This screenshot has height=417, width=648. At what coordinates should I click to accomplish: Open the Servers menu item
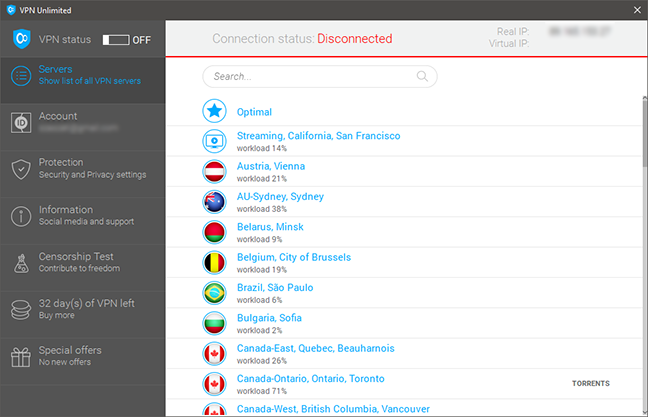coord(83,80)
